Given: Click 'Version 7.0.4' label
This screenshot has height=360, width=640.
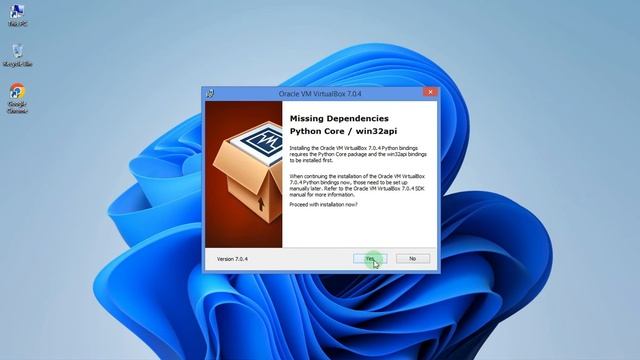Looking at the screenshot, I should pyautogui.click(x=232, y=259).
